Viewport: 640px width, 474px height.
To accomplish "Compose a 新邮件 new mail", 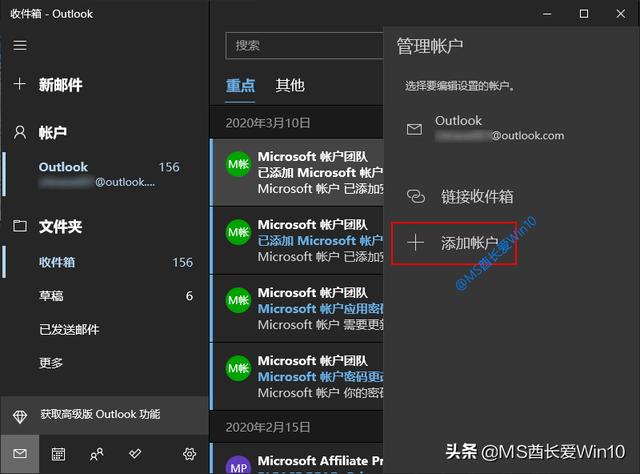I will click(x=60, y=85).
